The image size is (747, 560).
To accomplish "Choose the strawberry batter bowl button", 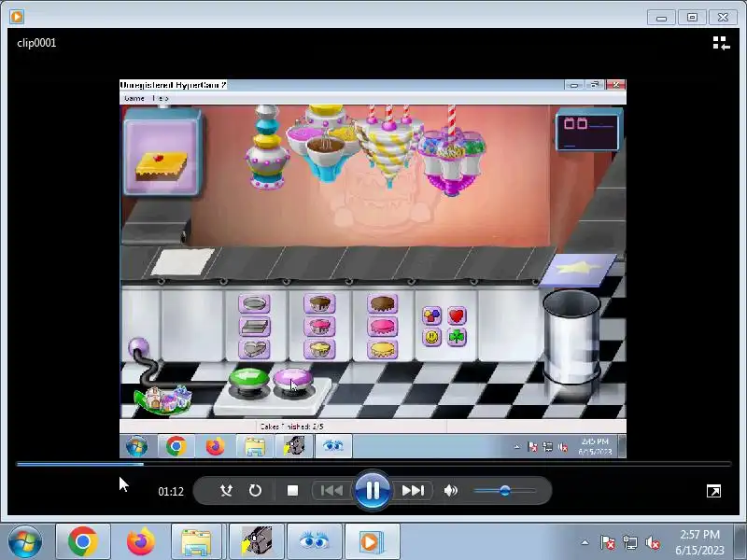I will click(x=319, y=327).
